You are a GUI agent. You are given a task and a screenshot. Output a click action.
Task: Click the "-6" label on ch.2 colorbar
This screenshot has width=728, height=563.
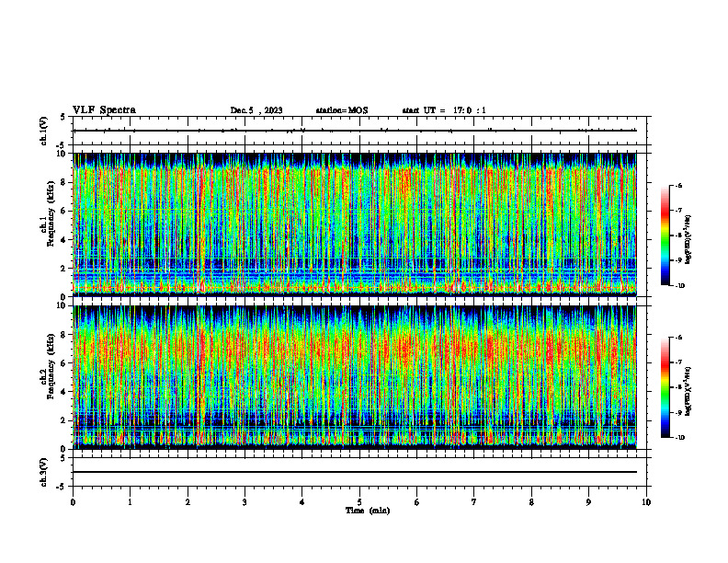678,338
